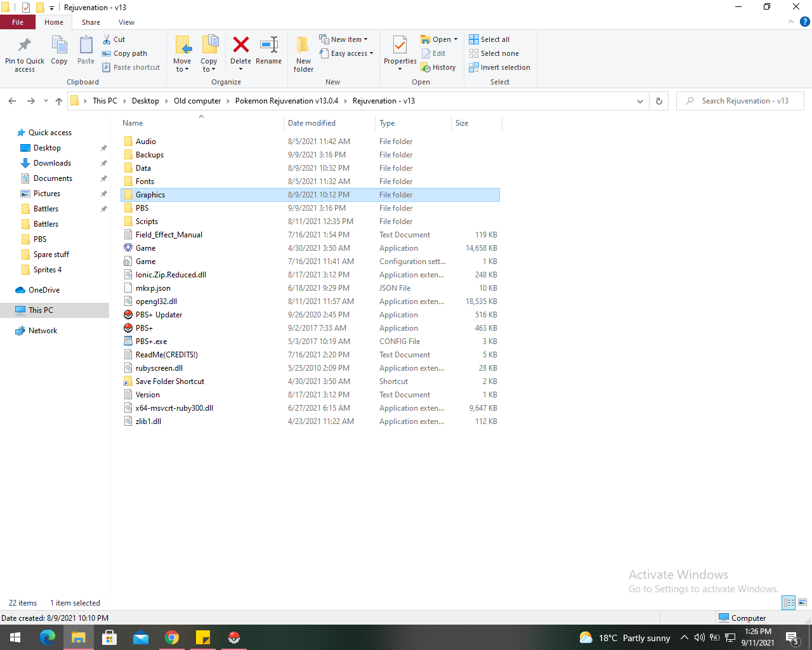This screenshot has width=812, height=650.
Task: Click Paste shortcut in the ribbon
Action: pyautogui.click(x=131, y=67)
